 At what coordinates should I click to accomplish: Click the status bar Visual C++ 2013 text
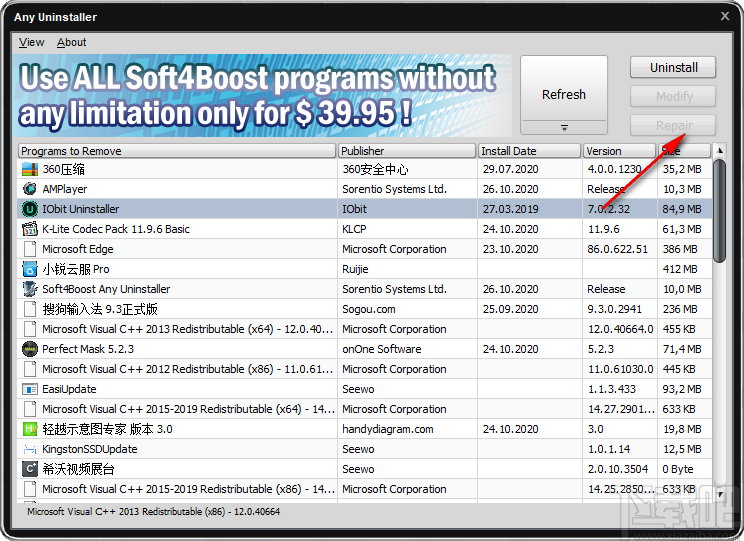click(x=153, y=512)
